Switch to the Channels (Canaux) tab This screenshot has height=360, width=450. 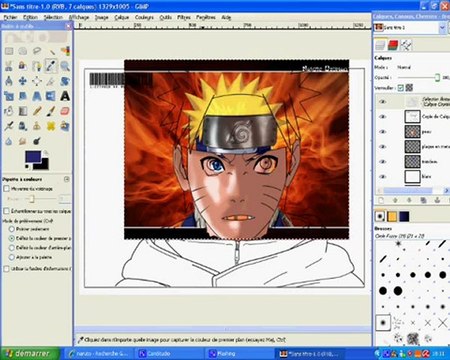(x=393, y=45)
